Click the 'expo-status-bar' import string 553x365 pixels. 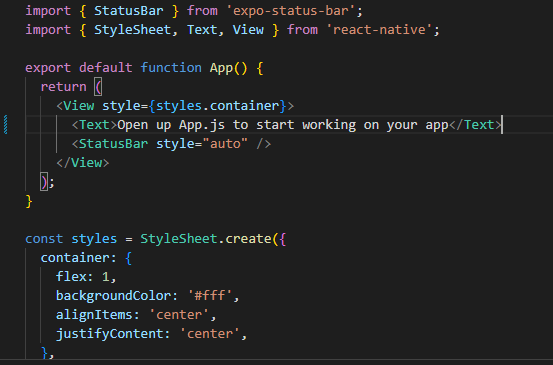tap(291, 11)
